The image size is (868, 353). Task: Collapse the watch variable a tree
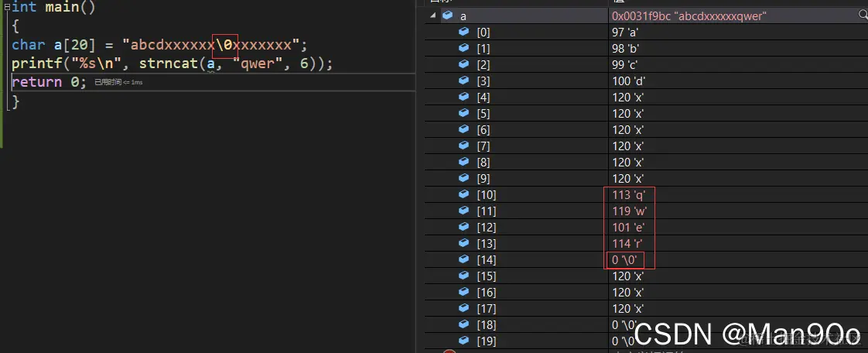click(x=433, y=16)
